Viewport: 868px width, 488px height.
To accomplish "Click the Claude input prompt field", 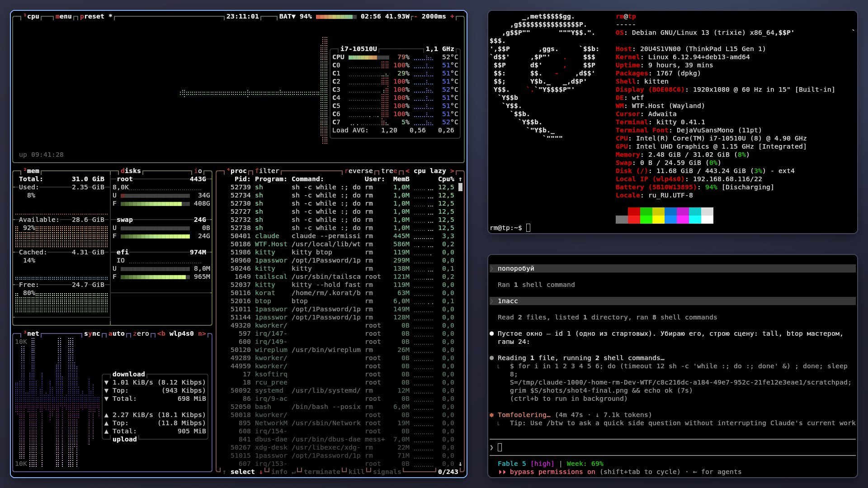I will pos(673,448).
